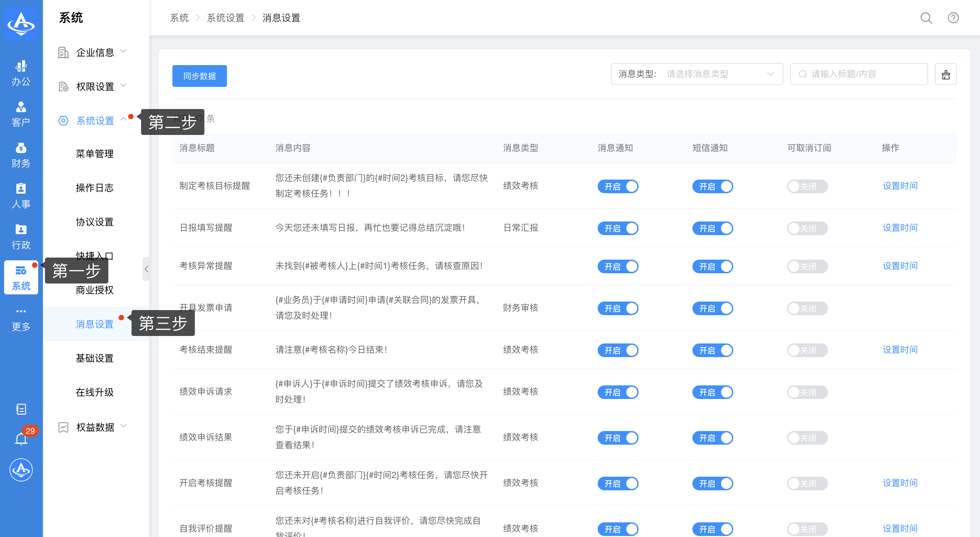The image size is (980, 537).
Task: Click the notification bell with 29 badge
Action: pos(21,439)
